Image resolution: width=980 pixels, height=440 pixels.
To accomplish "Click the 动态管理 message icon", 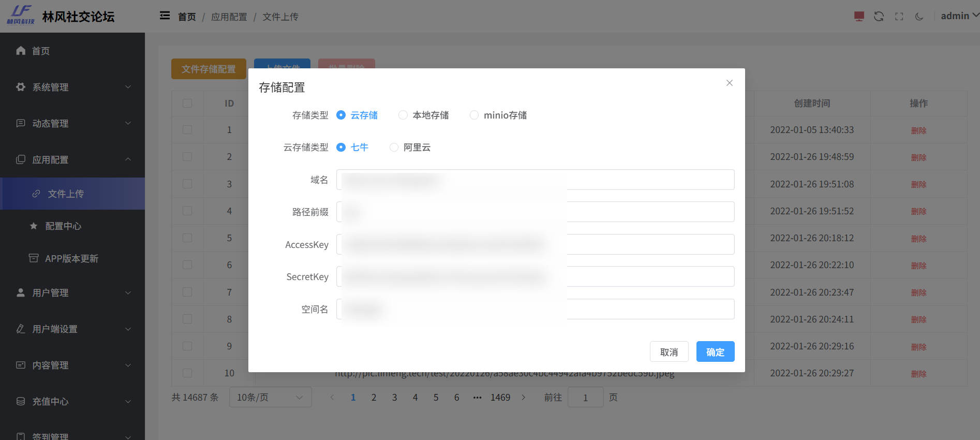I will [21, 123].
